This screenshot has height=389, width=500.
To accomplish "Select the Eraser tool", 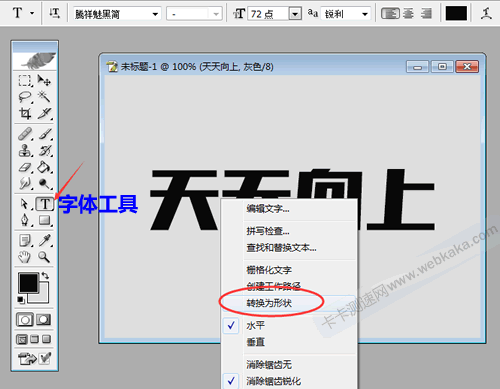I will (x=25, y=167).
